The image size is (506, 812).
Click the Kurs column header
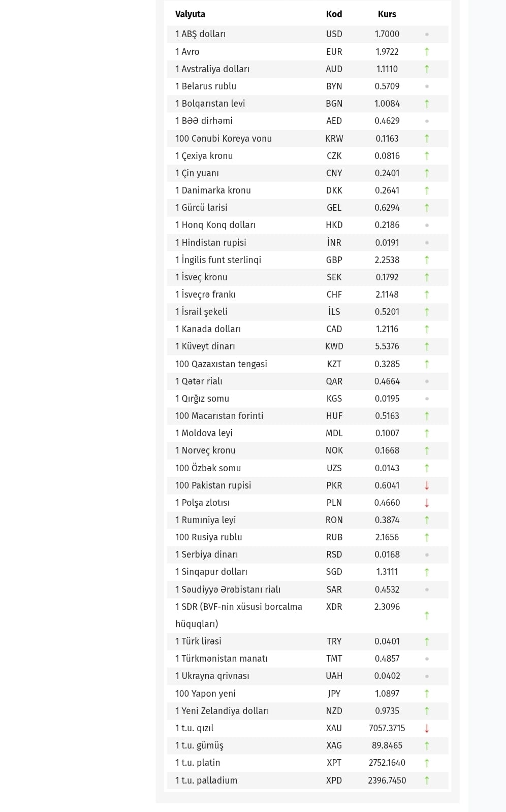(x=387, y=14)
